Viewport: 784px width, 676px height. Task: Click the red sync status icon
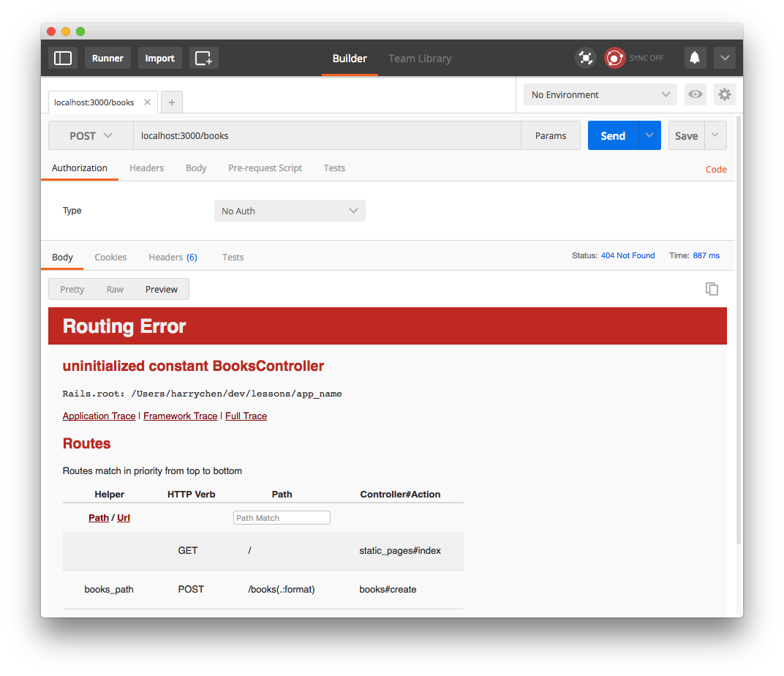pyautogui.click(x=615, y=58)
